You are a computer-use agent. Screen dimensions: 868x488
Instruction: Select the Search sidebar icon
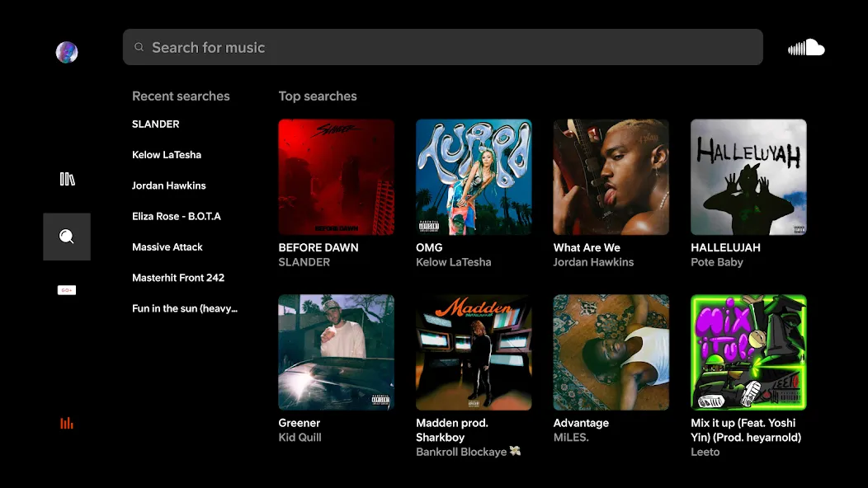(67, 237)
